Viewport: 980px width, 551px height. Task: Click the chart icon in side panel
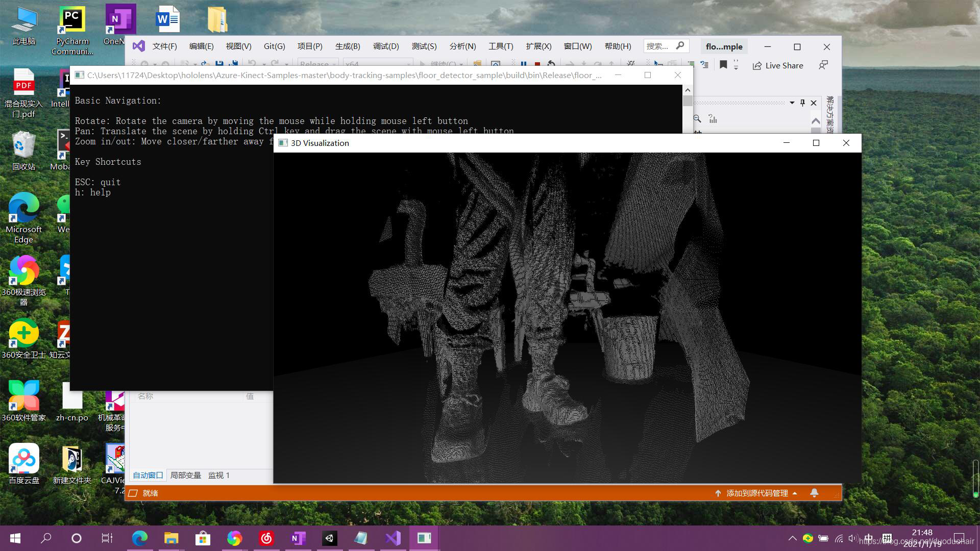(x=713, y=119)
